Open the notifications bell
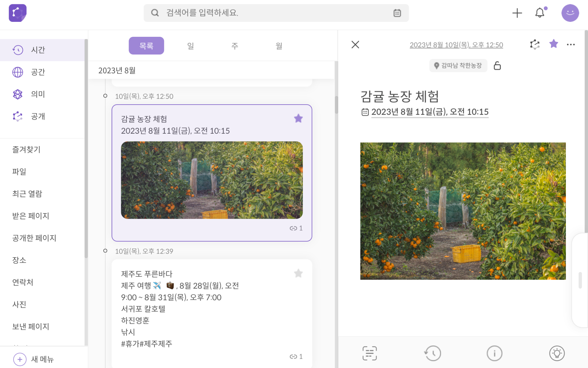The image size is (588, 368). pyautogui.click(x=540, y=13)
